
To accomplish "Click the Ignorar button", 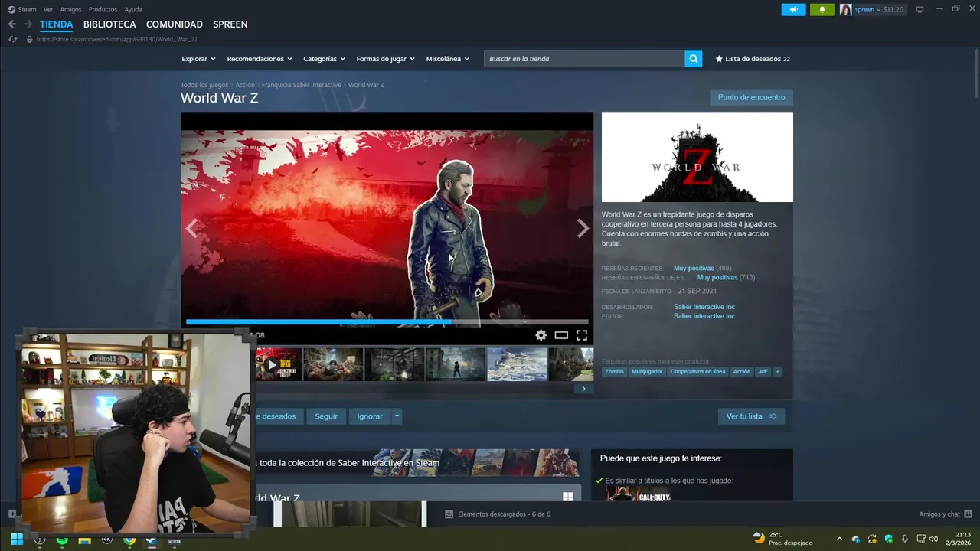I will click(370, 416).
